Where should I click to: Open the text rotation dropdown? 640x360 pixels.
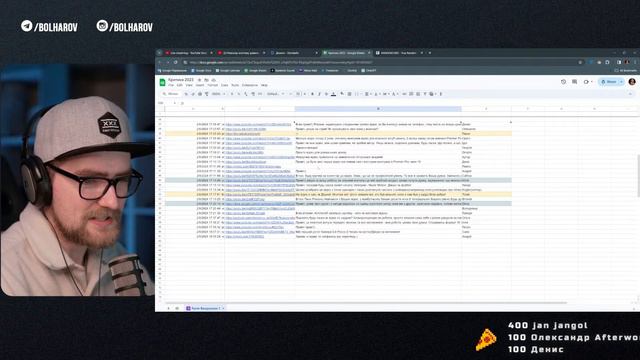point(395,94)
